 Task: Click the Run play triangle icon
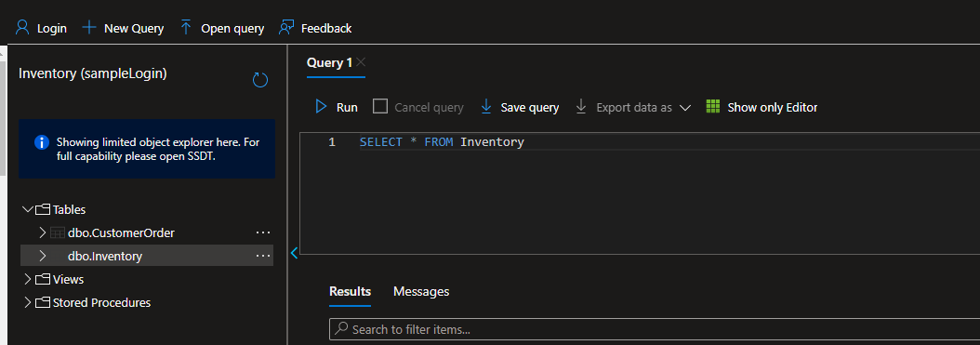322,107
